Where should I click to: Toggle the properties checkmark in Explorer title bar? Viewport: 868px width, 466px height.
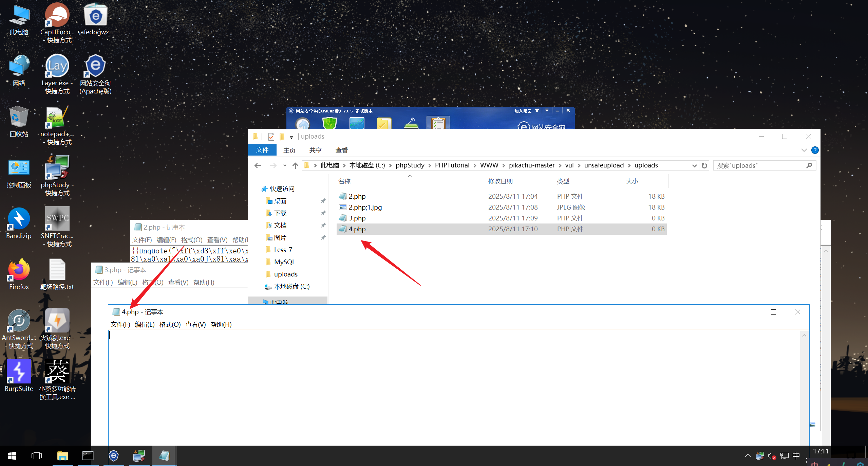271,137
